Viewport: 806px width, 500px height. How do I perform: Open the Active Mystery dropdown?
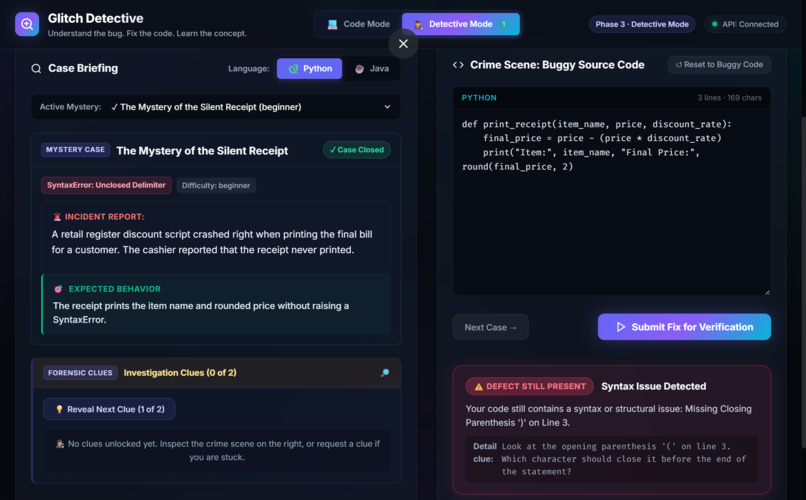point(215,107)
